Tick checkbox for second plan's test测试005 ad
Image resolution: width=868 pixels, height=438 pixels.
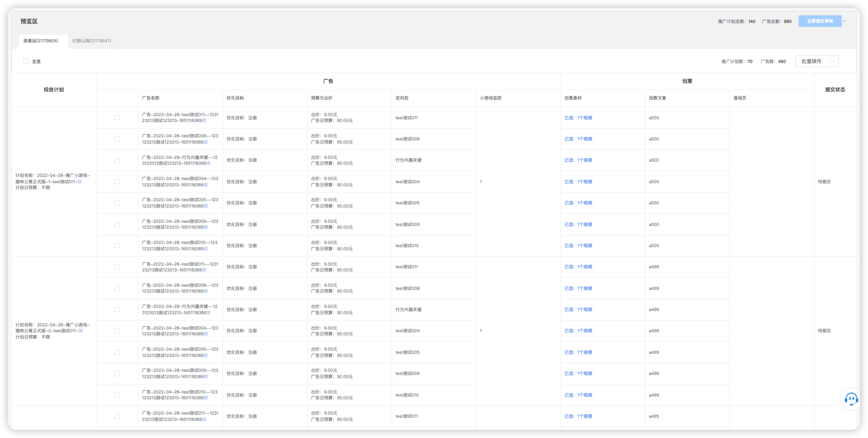tap(117, 352)
